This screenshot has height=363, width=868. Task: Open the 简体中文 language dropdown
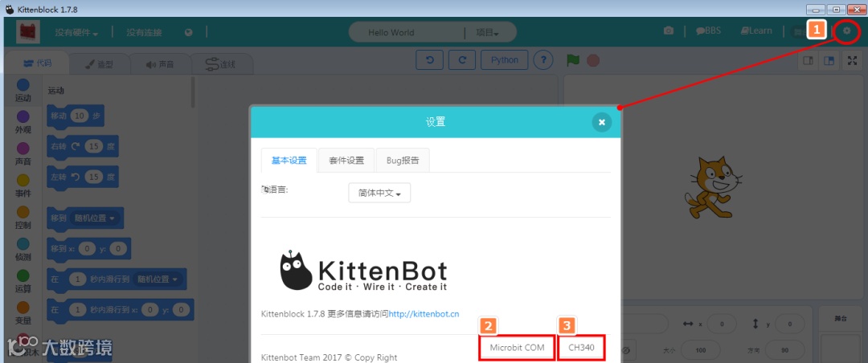point(379,193)
